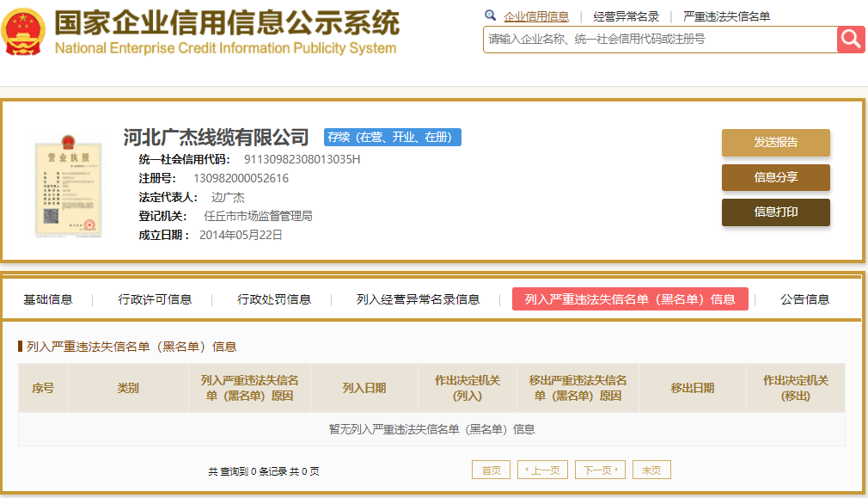Switch to the 行政许可信息 tab
This screenshot has height=498, width=868.
click(x=155, y=299)
